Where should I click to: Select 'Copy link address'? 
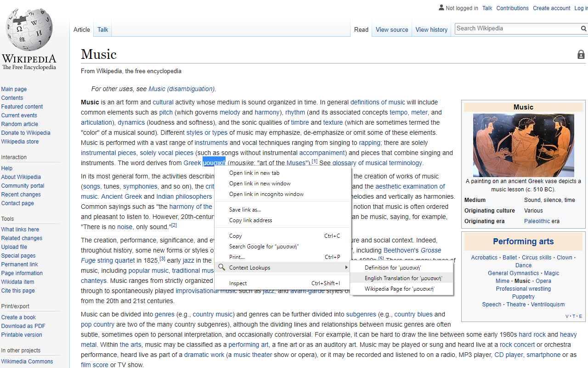coord(250,220)
